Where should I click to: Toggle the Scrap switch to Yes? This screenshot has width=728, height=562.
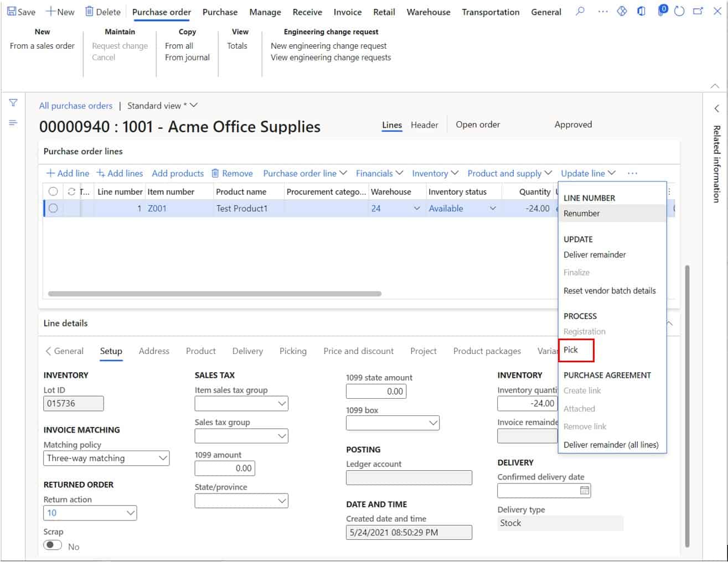tap(53, 544)
